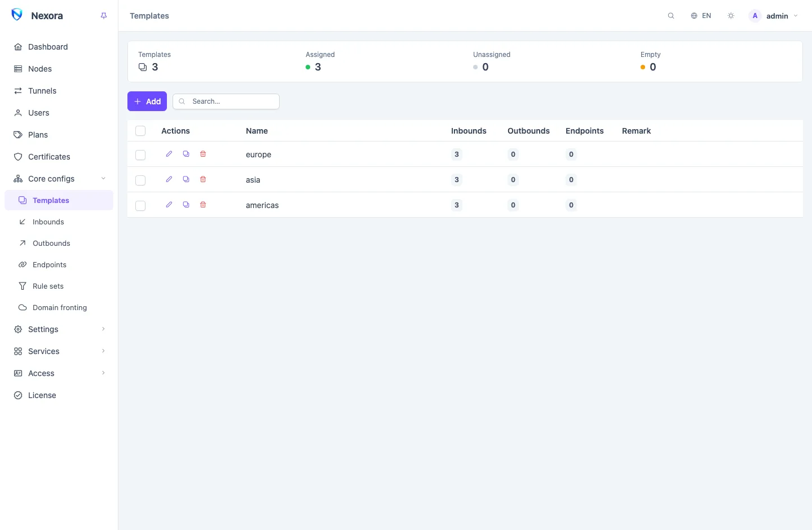Expand the Access menu
This screenshot has height=530, width=812.
pyautogui.click(x=59, y=373)
